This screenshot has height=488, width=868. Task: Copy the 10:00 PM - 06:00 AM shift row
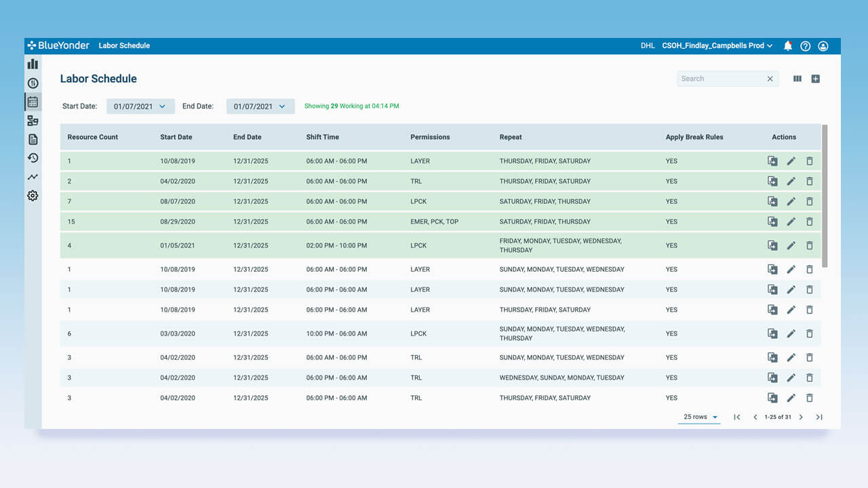[772, 333]
